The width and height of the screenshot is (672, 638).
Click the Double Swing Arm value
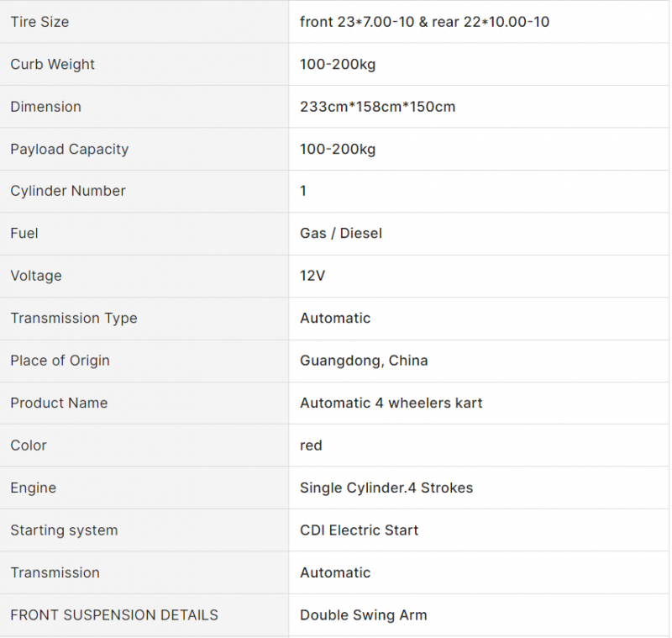363,615
